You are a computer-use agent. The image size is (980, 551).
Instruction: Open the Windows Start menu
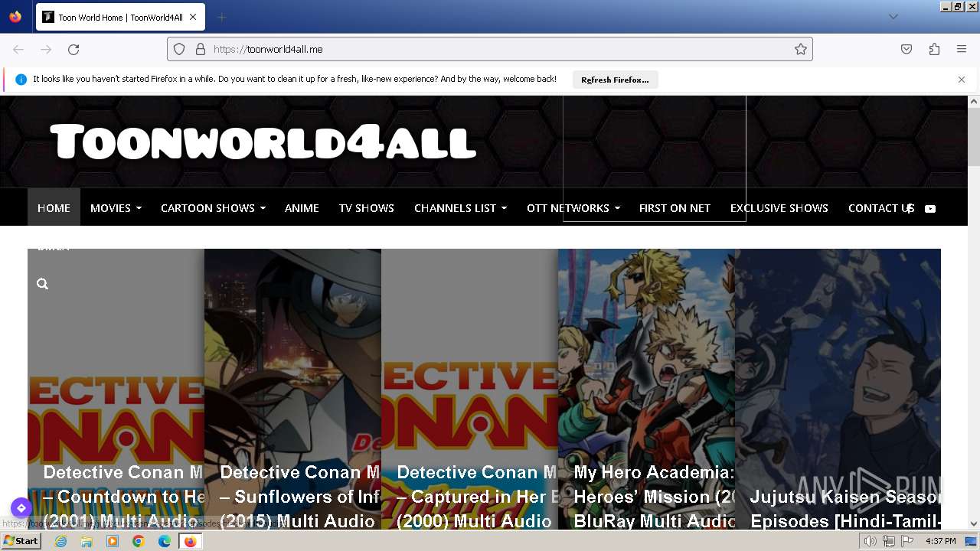(21, 541)
